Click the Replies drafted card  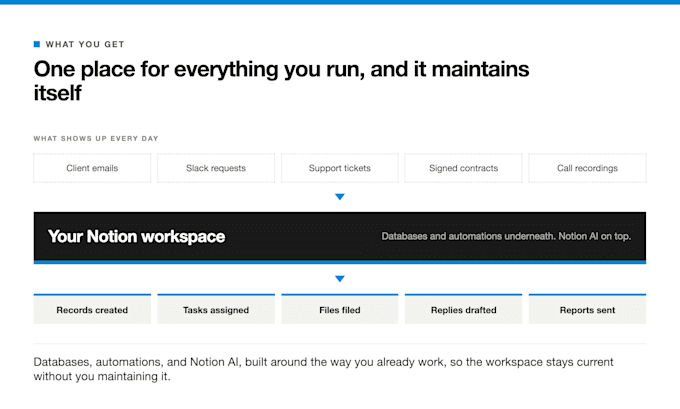[464, 309]
